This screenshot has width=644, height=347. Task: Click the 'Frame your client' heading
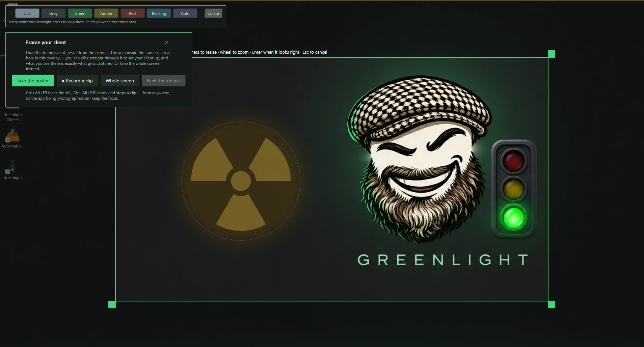pyautogui.click(x=46, y=43)
